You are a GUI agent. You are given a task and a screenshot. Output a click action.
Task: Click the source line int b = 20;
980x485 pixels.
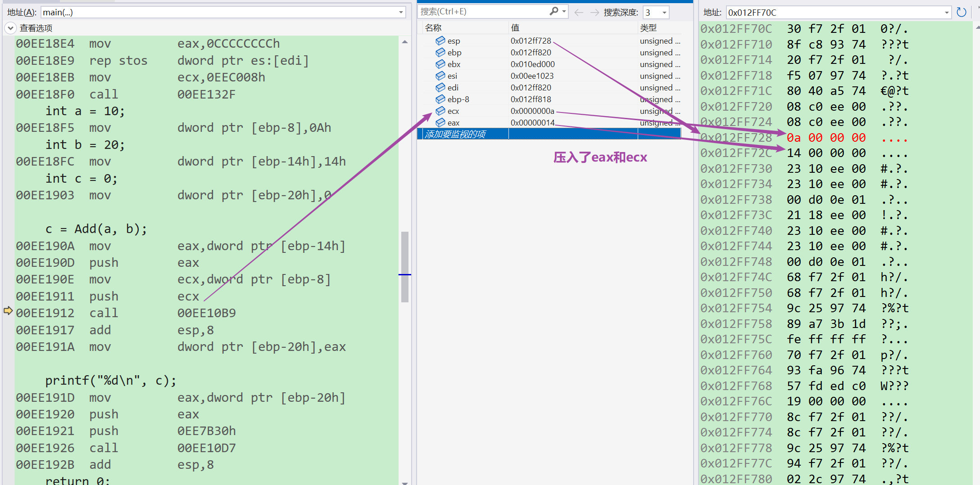coord(85,145)
